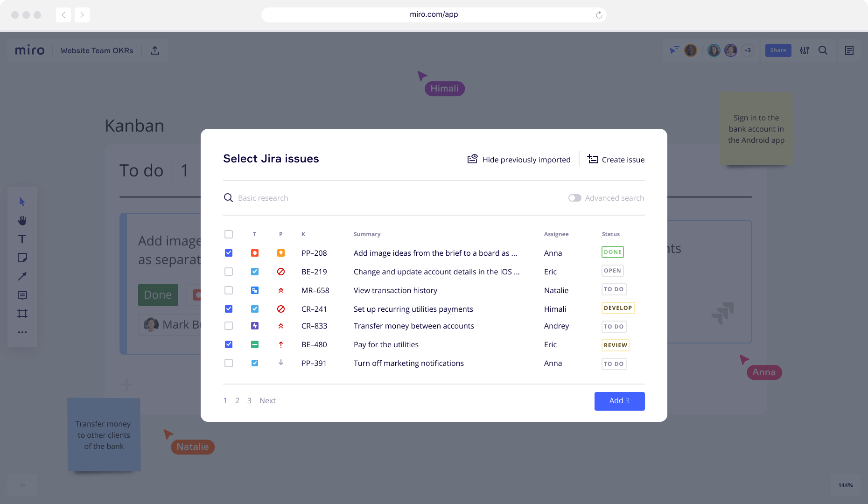Image resolution: width=868 pixels, height=504 pixels.
Task: Click current page 1 link
Action: pyautogui.click(x=225, y=400)
